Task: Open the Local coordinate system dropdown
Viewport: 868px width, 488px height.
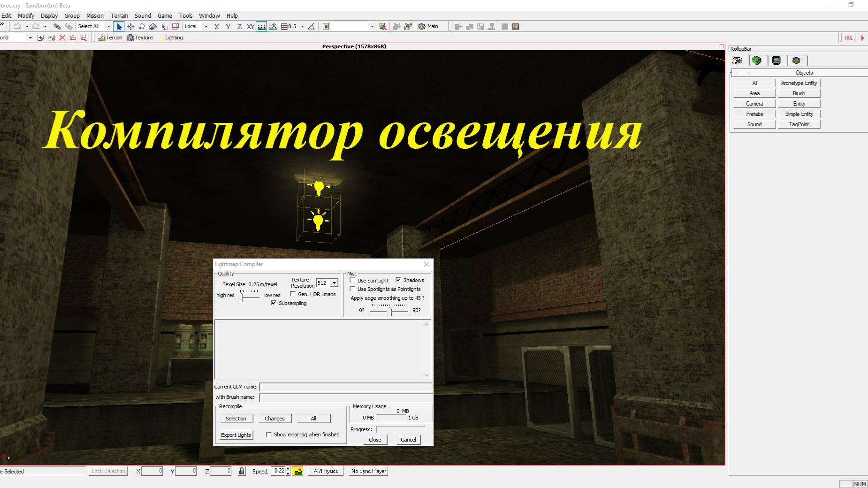Action: [206, 26]
